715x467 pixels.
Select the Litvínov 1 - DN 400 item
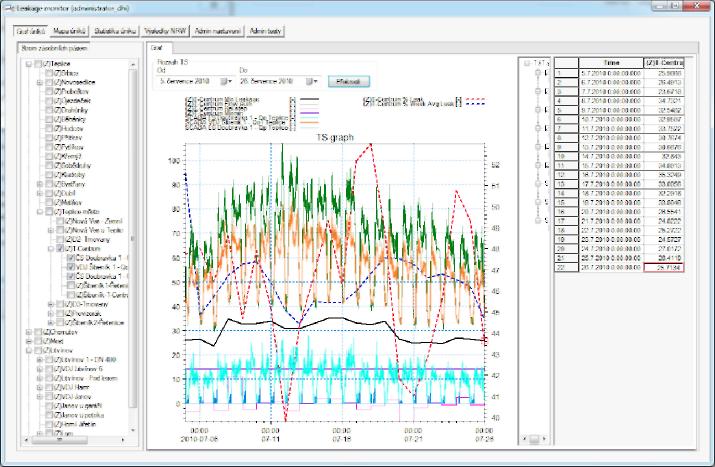[x=85, y=360]
